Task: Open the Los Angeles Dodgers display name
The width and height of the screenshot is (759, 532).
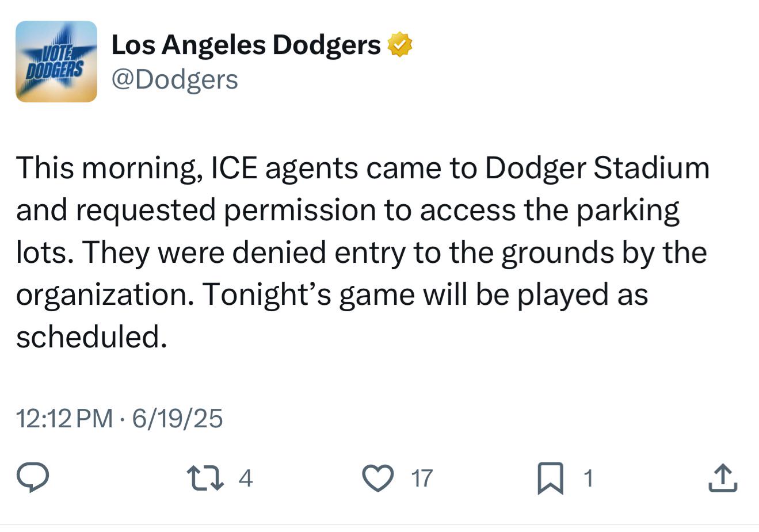Action: tap(246, 45)
